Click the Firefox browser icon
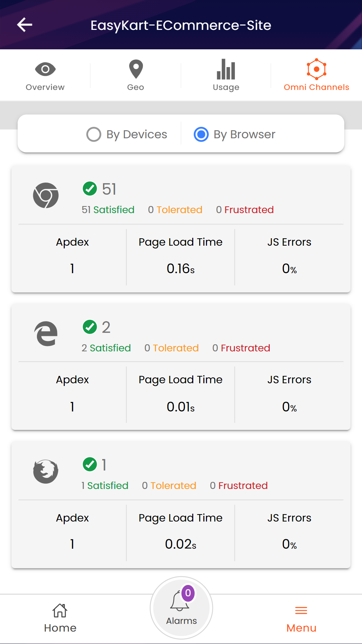This screenshot has height=644, width=362. [x=46, y=471]
